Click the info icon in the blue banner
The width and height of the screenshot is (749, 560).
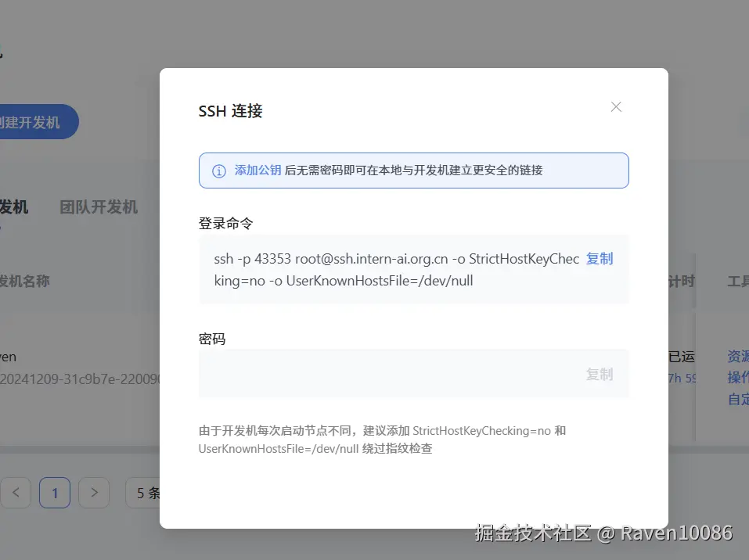(x=219, y=171)
